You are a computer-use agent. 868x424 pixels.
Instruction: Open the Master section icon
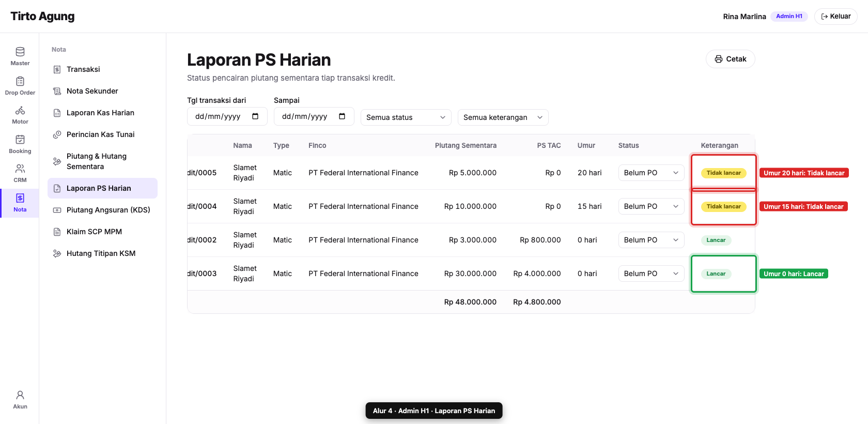tap(20, 52)
